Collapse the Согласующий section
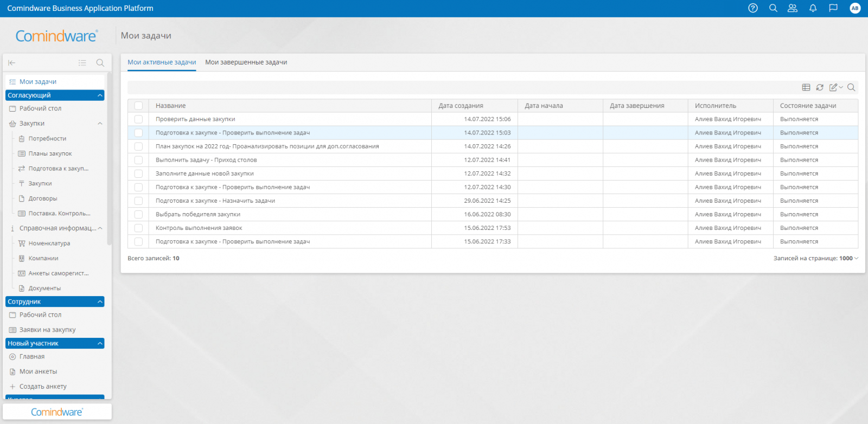 point(100,95)
